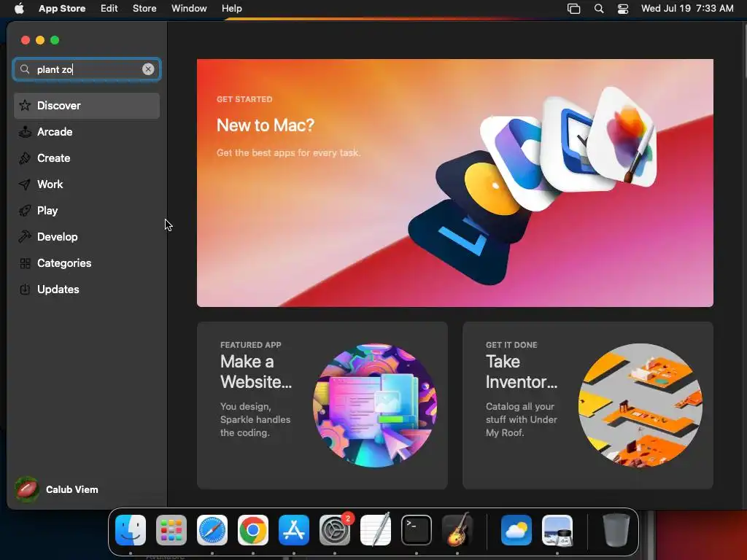Viewport: 747px width, 560px height.
Task: Open the Trash in the Dock
Action: [616, 530]
